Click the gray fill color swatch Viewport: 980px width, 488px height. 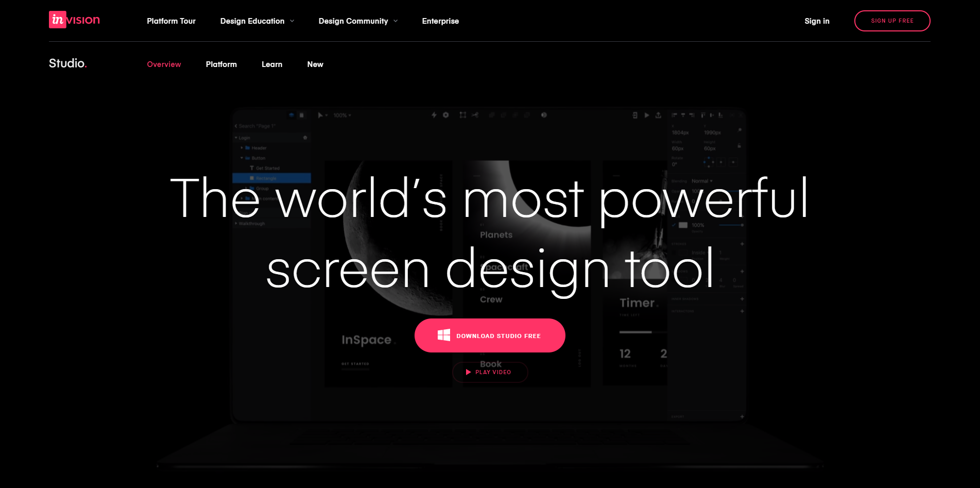click(683, 225)
